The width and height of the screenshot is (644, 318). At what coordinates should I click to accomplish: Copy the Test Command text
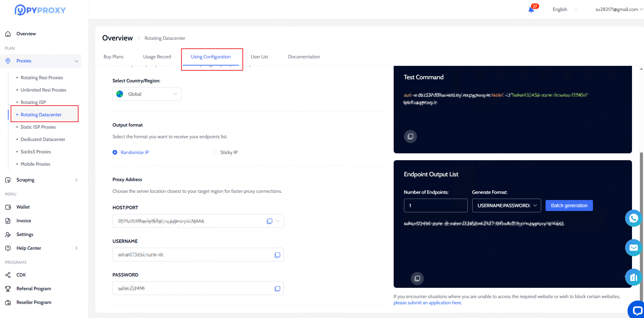(x=410, y=137)
